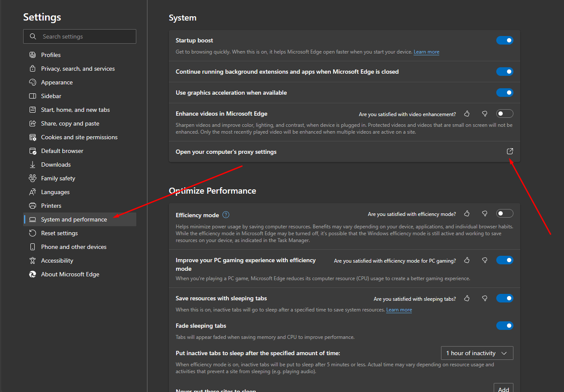The image size is (564, 392).
Task: Turn on the Efficiency mode toggle
Action: [505, 213]
